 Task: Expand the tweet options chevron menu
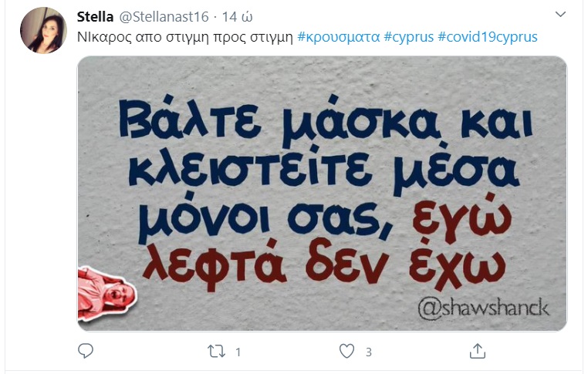560,15
